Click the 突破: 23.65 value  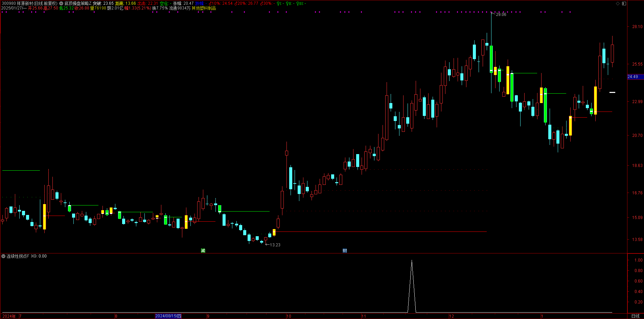pyautogui.click(x=103, y=3)
